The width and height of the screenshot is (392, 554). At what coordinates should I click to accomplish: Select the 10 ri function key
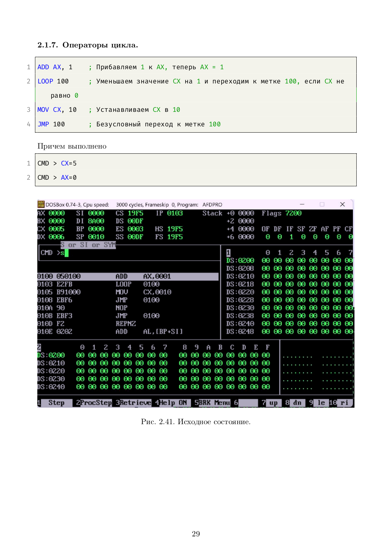coord(340,403)
